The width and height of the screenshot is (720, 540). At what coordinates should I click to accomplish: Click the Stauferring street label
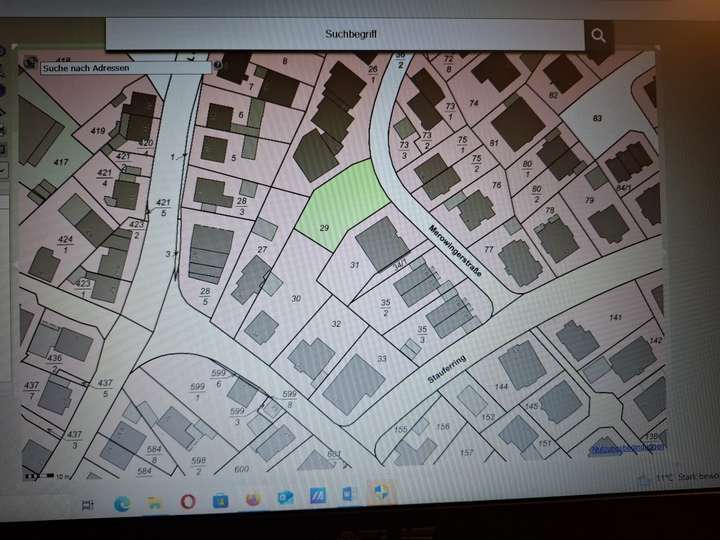pyautogui.click(x=447, y=369)
